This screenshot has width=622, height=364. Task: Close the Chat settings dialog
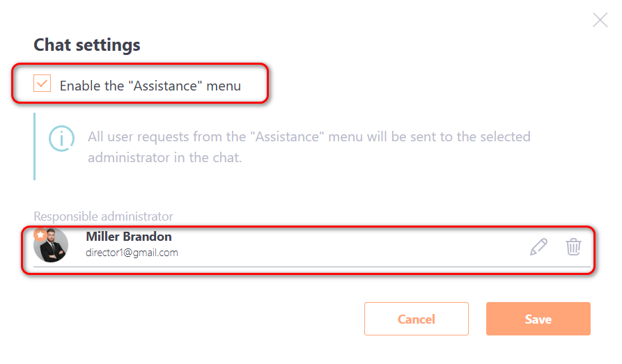click(600, 19)
